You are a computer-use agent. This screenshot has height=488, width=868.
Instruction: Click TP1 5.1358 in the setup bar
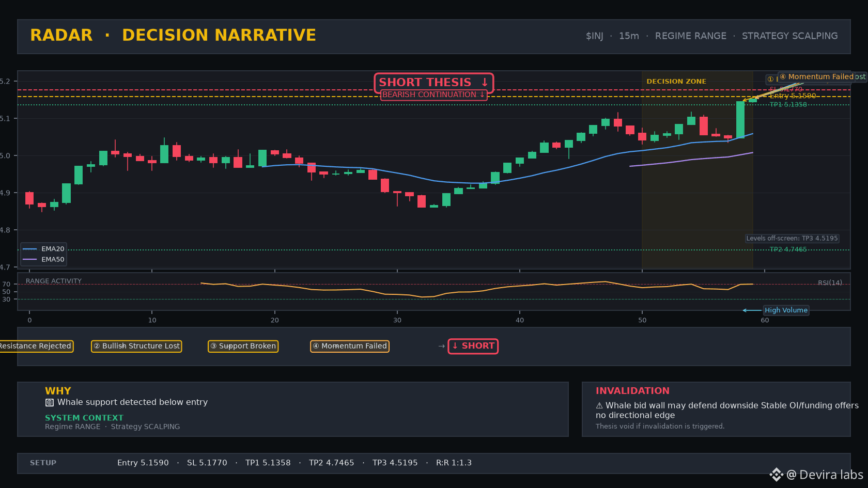tap(268, 463)
